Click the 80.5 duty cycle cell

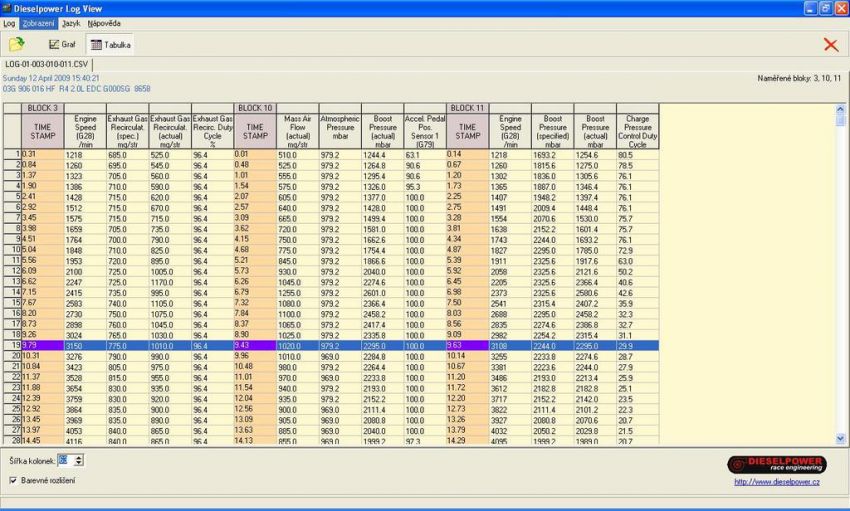638,155
